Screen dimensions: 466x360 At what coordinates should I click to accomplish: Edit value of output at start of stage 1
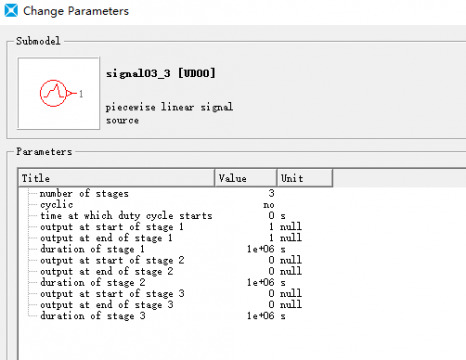pyautogui.click(x=271, y=227)
